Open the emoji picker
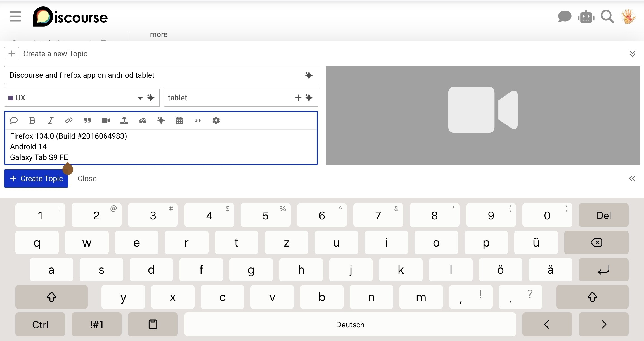This screenshot has width=644, height=341. [143, 120]
